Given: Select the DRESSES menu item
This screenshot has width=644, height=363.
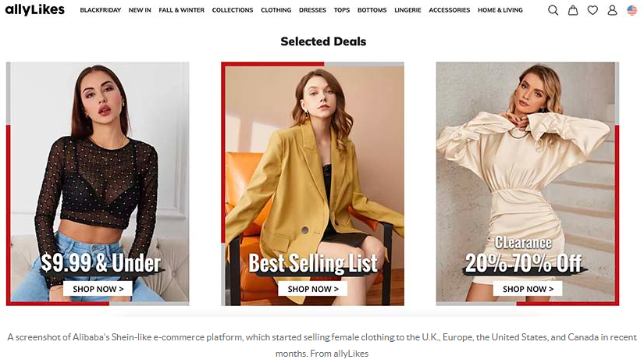Looking at the screenshot, I should point(312,10).
